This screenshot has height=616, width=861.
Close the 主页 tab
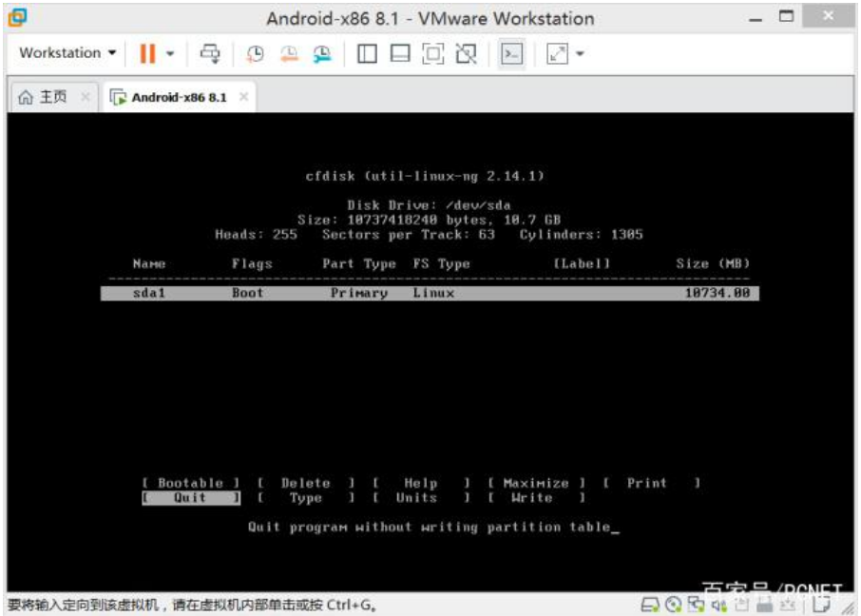point(86,97)
